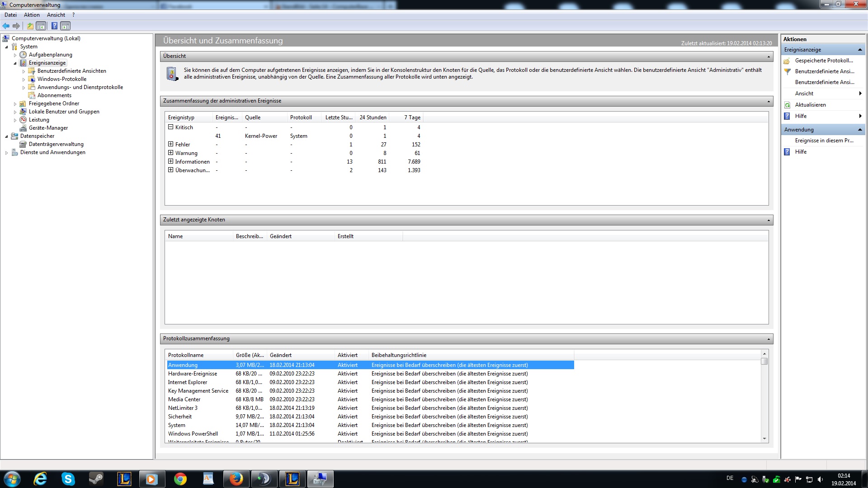868x488 pixels.
Task: Click the taskbar volume speaker icon
Action: coord(820,479)
